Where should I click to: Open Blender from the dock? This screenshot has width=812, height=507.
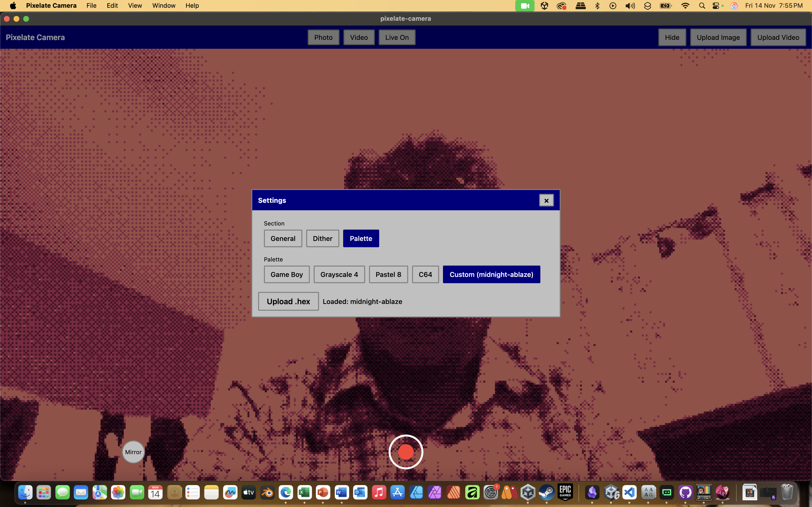click(267, 492)
